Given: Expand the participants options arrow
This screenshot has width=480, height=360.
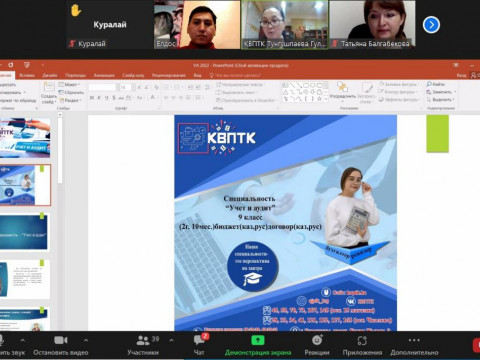Looking at the screenshot, I should pos(171,340).
